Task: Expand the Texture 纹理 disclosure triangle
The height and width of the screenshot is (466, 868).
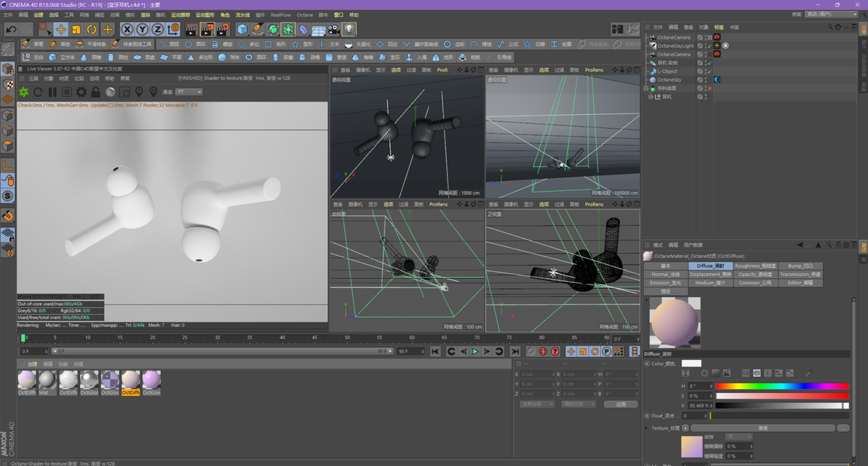Action: click(x=647, y=428)
